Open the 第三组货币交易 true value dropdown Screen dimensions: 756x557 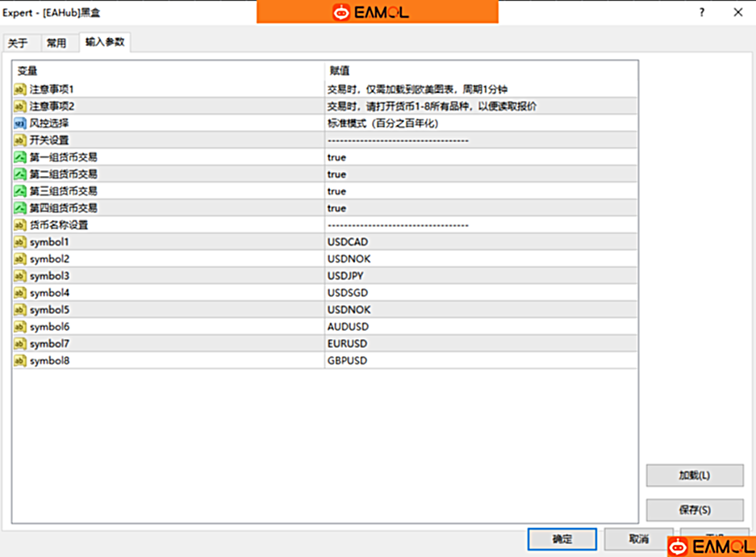[x=336, y=191]
